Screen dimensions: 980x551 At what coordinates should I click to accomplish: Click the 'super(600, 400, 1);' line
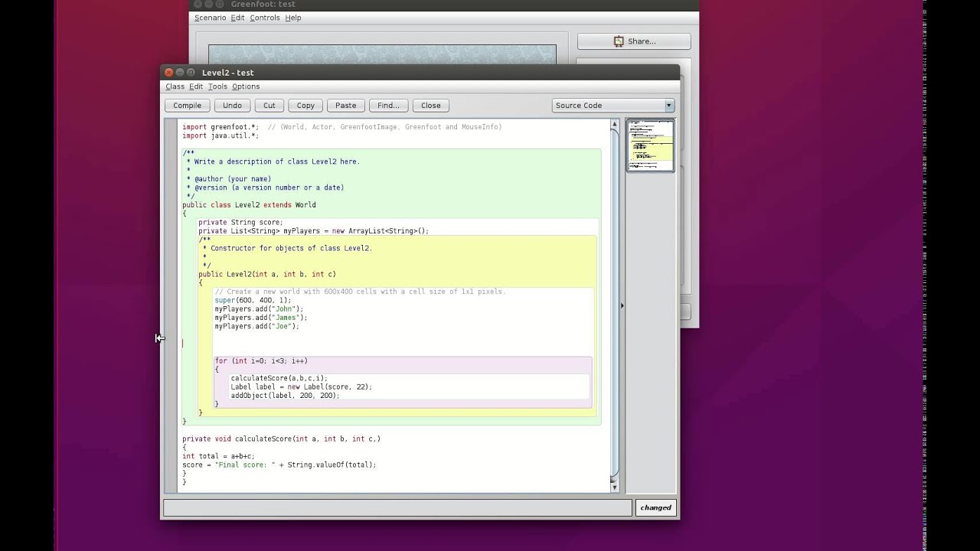point(253,300)
